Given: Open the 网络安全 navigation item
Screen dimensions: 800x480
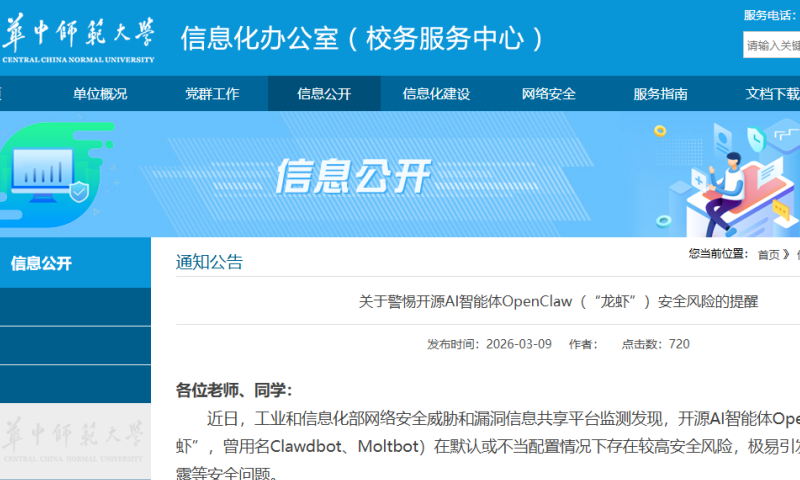Looking at the screenshot, I should click(x=549, y=94).
